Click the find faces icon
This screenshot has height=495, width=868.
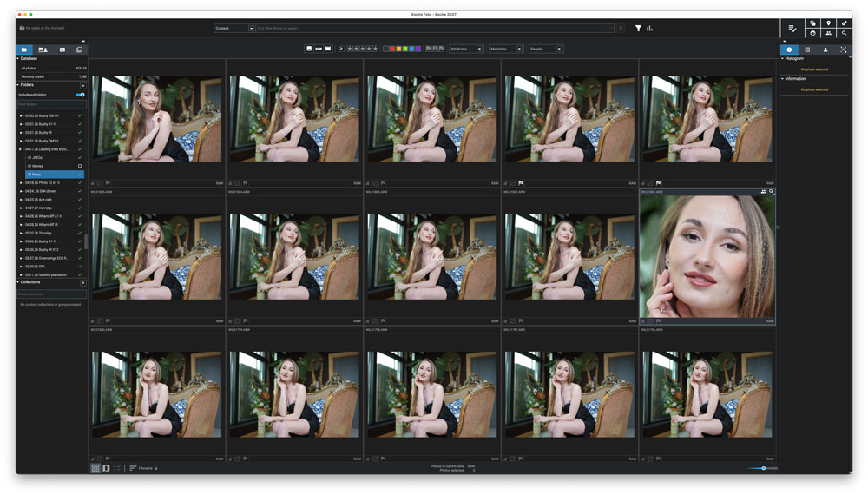click(x=812, y=33)
